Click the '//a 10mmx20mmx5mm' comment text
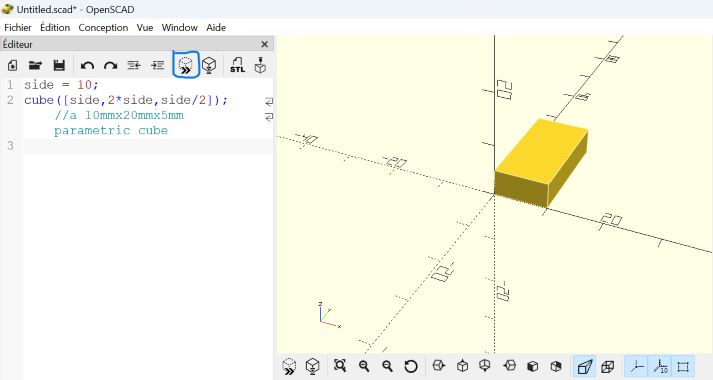Image resolution: width=713 pixels, height=380 pixels. pyautogui.click(x=119, y=115)
